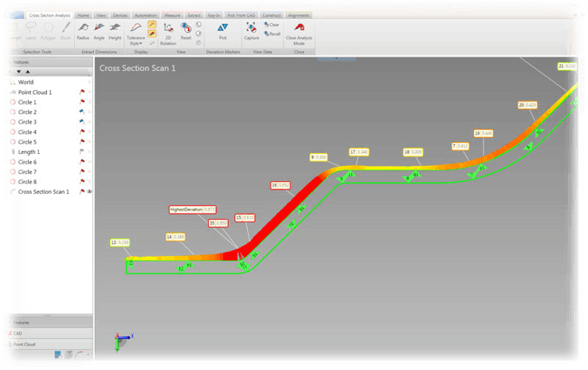Click the bottom sphere icon in View group
Viewport: 588px width, 370px height.
(x=198, y=43)
